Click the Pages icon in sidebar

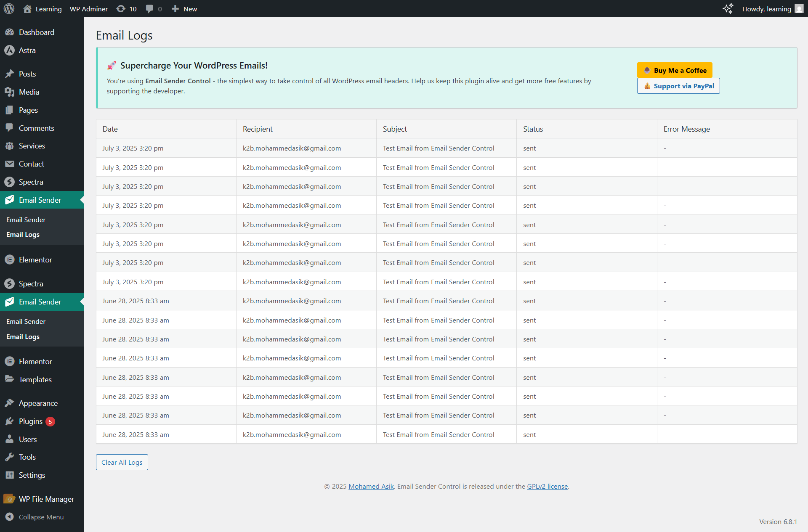9,110
